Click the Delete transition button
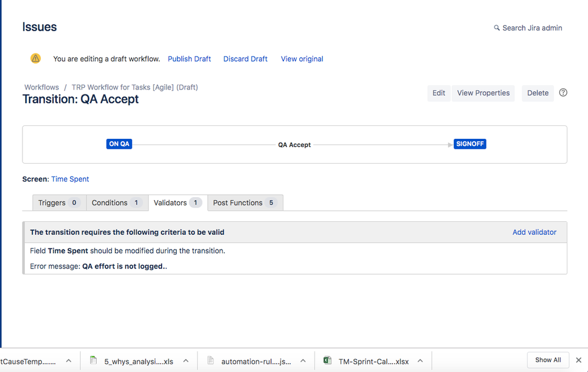Screen dimensions: 588x372 click(x=538, y=93)
